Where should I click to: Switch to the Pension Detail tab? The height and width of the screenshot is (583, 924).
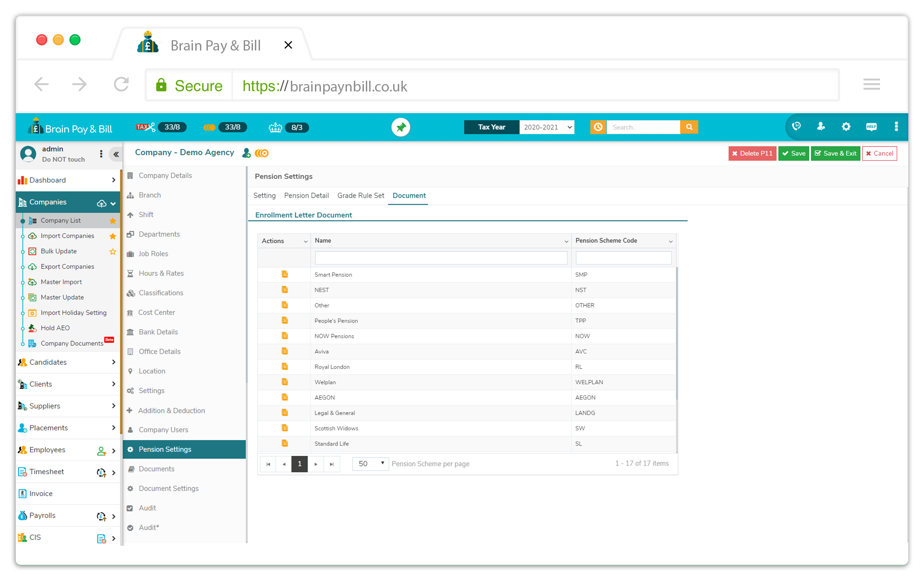click(x=306, y=195)
